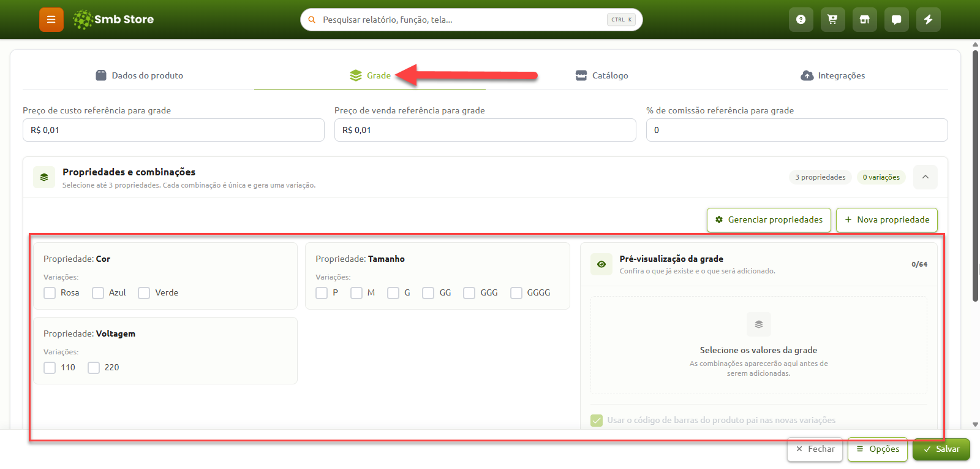Image resolution: width=980 pixels, height=469 pixels.
Task: Tick the G size checkbox
Action: tap(393, 293)
